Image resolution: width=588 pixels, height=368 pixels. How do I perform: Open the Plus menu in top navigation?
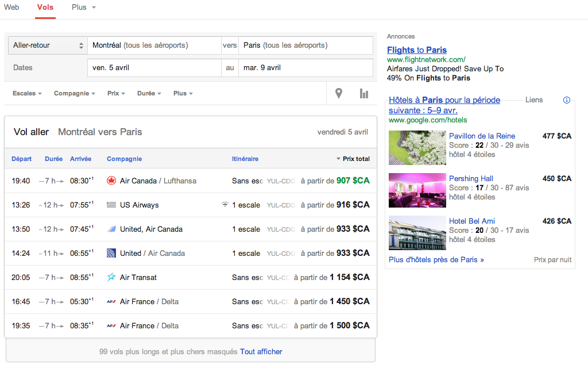click(83, 7)
